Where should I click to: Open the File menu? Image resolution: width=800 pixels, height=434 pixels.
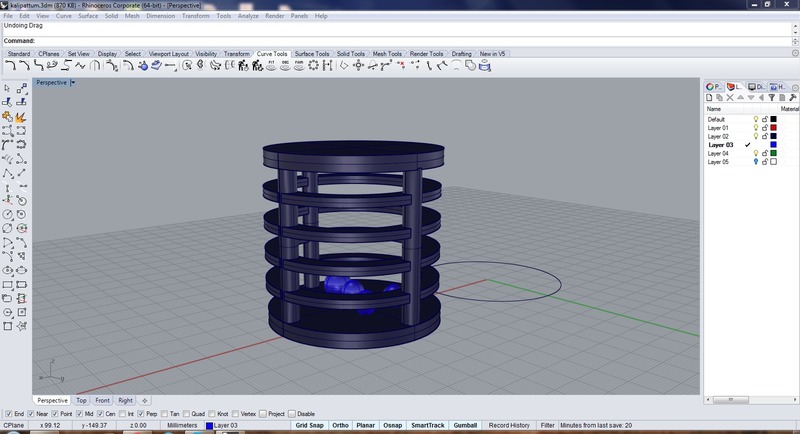click(8, 16)
